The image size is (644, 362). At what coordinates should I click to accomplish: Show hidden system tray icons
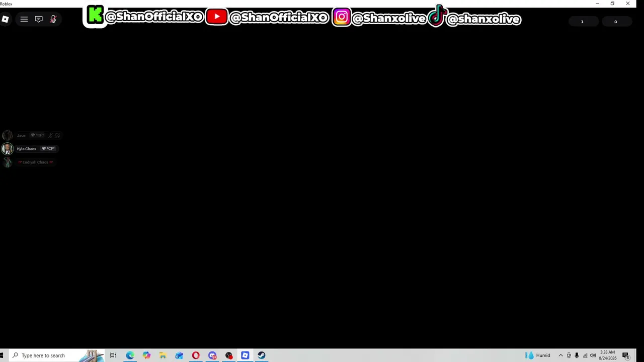[x=560, y=355]
